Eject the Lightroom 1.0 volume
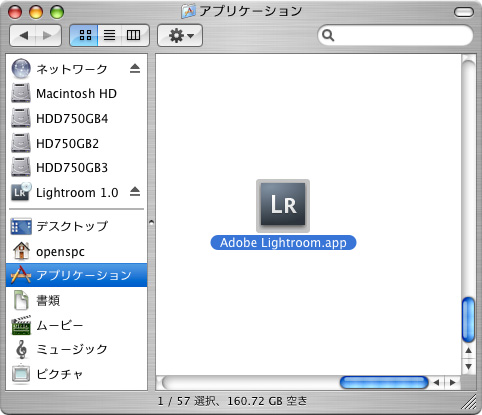 135,192
